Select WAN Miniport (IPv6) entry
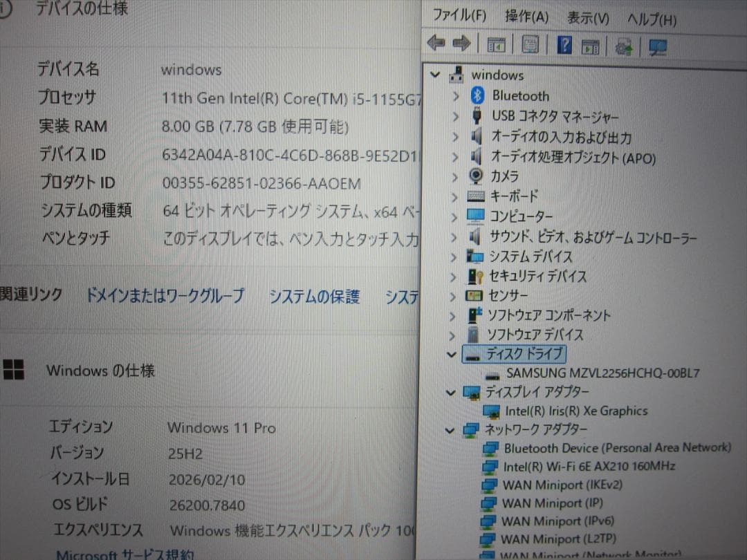This screenshot has height=560, width=747. (x=557, y=521)
